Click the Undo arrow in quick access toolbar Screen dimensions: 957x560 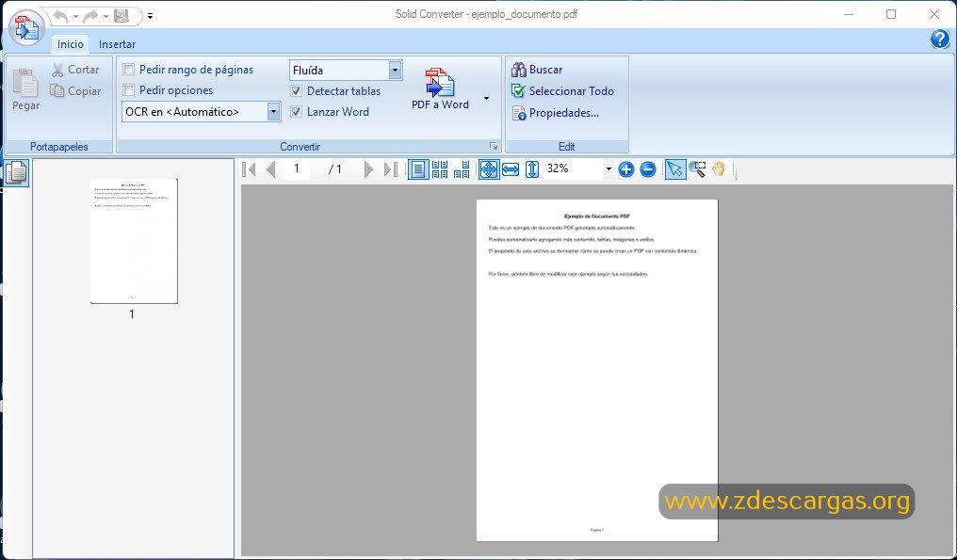click(x=60, y=17)
